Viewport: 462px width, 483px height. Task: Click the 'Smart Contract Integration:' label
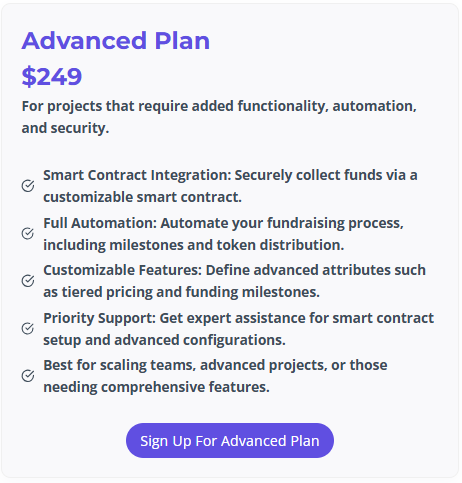(x=137, y=175)
